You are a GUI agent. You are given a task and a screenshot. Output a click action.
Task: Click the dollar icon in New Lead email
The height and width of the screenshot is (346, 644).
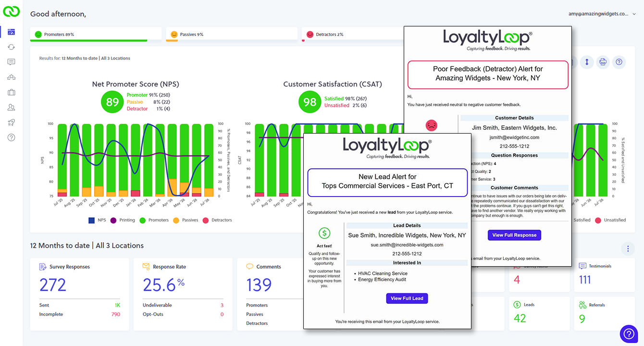324,234
